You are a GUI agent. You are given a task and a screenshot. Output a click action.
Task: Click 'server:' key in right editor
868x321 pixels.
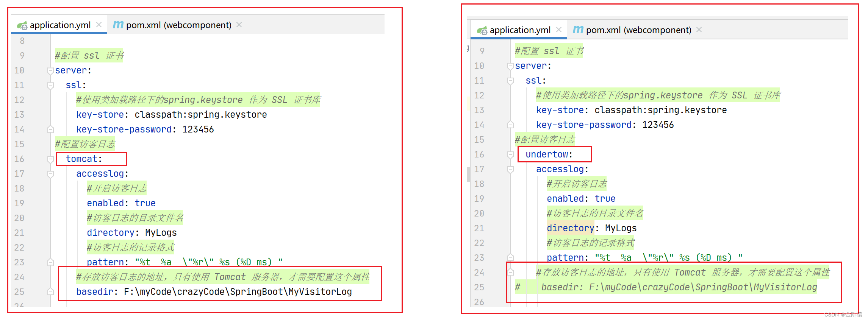(533, 66)
